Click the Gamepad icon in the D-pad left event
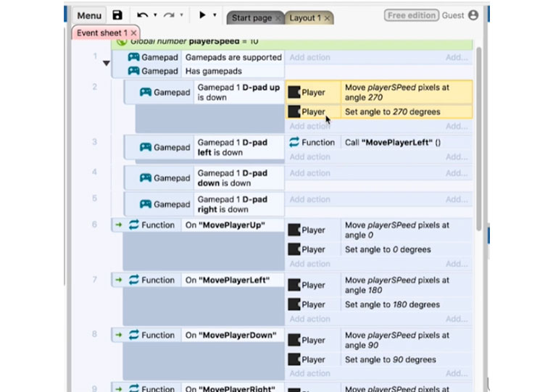553x392 pixels. [x=146, y=147]
